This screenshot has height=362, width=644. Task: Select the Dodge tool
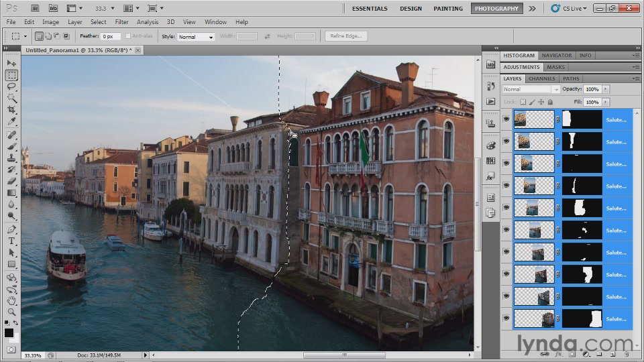click(11, 215)
